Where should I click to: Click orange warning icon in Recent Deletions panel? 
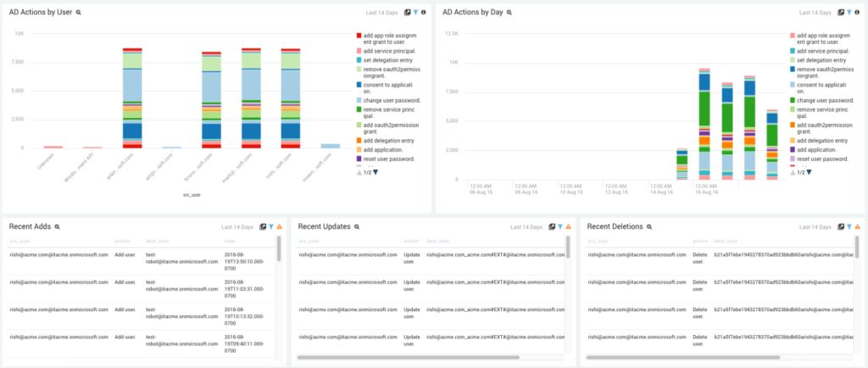coord(858,227)
